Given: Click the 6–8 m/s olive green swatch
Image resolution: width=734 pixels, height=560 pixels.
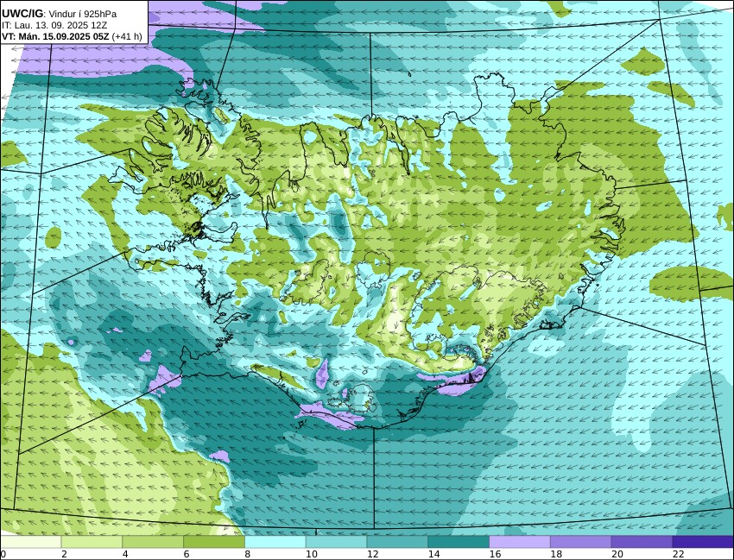Looking at the screenshot, I should [x=214, y=542].
